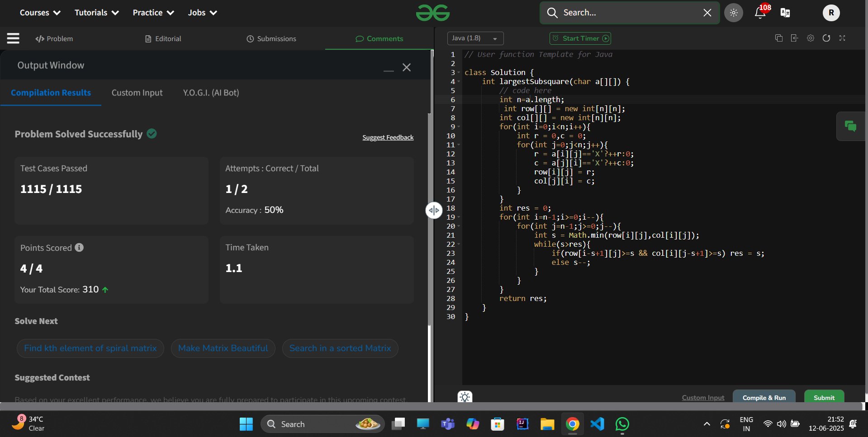The height and width of the screenshot is (437, 868).
Task: Open the Java (1.8) language dropdown
Action: (475, 38)
